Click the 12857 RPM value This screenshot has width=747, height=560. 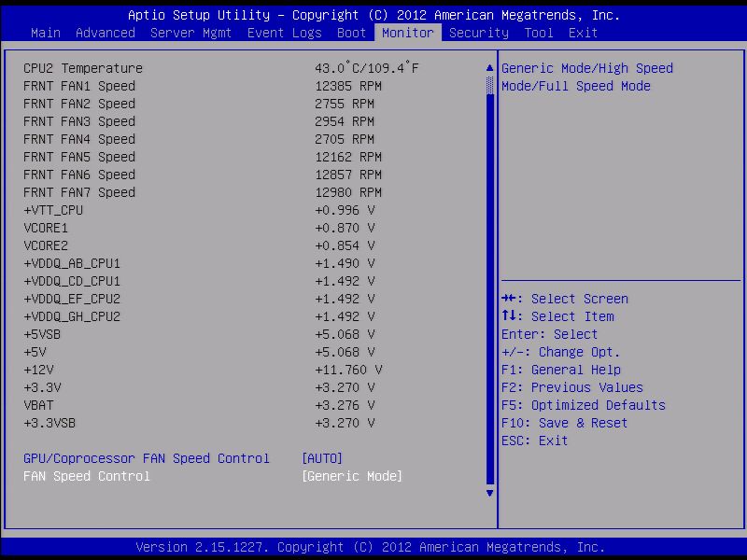[348, 175]
